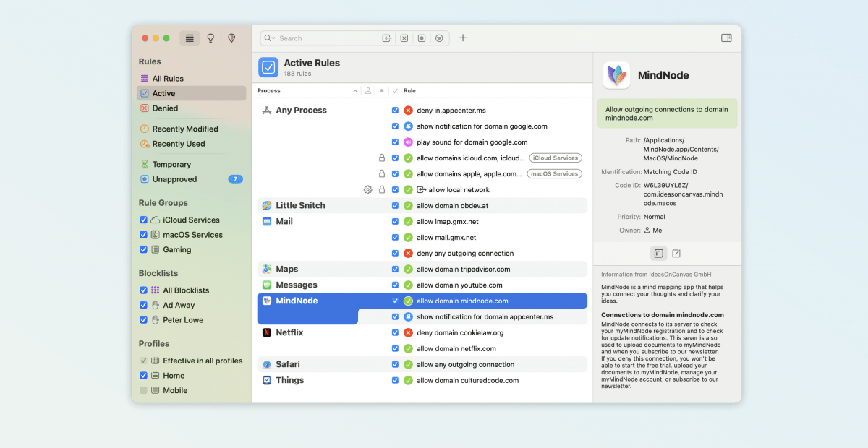Viewport: 868px width, 448px height.
Task: Open the search options dropdown magnifier
Action: (x=269, y=38)
